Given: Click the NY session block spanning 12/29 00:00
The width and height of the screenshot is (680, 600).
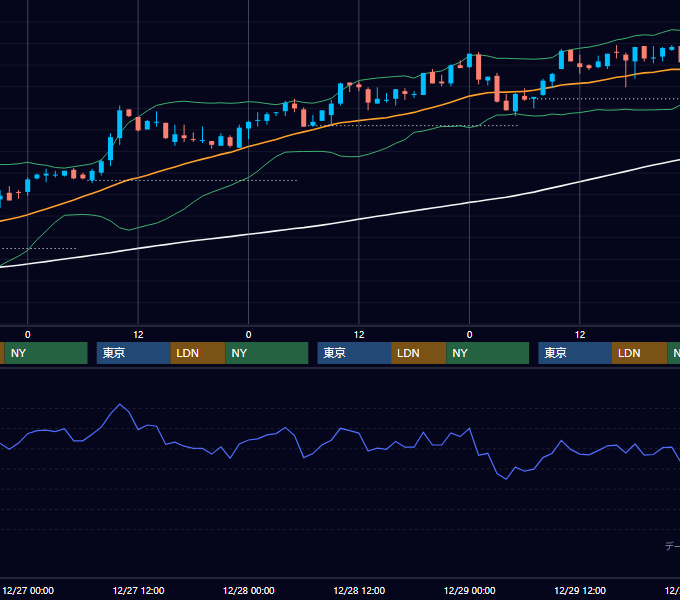Looking at the screenshot, I should (x=487, y=353).
